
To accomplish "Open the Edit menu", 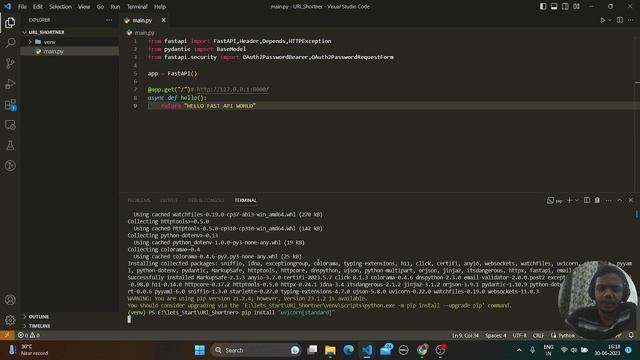I will tap(38, 7).
